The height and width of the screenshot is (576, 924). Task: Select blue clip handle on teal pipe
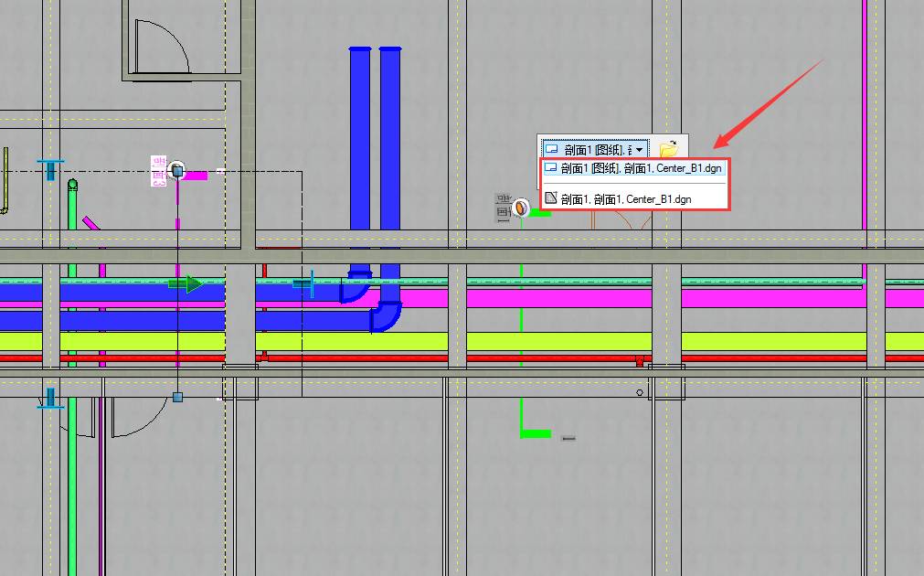(304, 283)
